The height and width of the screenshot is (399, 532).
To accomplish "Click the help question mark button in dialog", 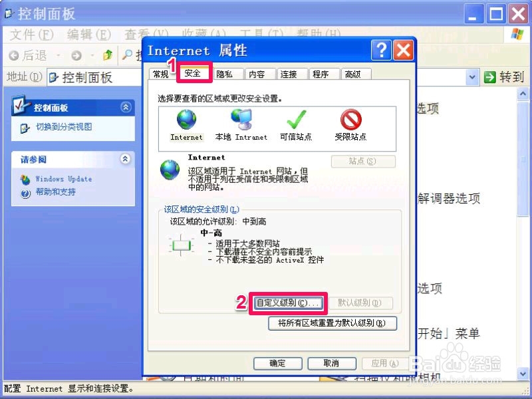I will tap(381, 51).
